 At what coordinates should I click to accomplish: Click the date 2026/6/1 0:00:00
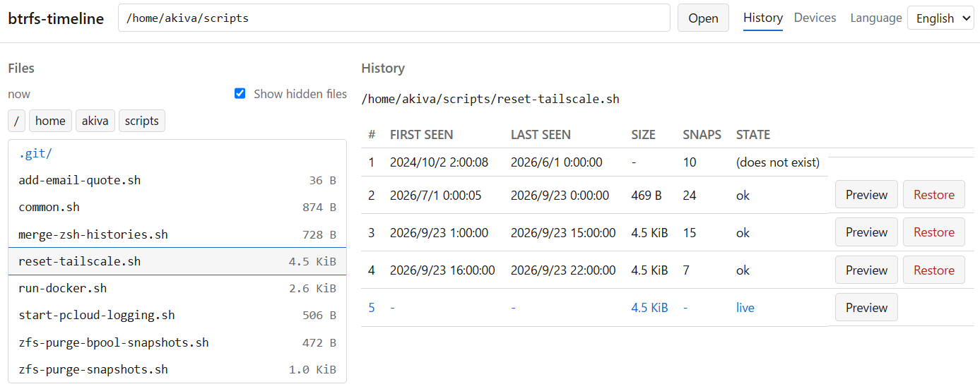557,162
